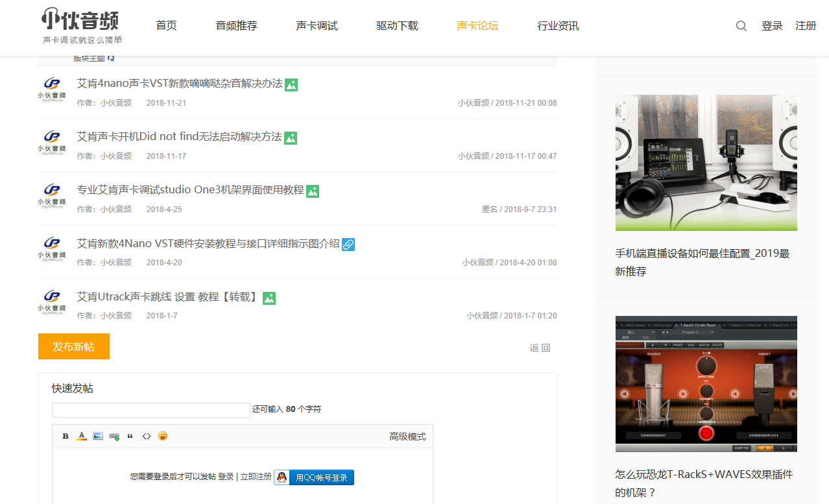Click the 小伙音频 site logo
Screen dimensions: 829x504
[x=81, y=27]
